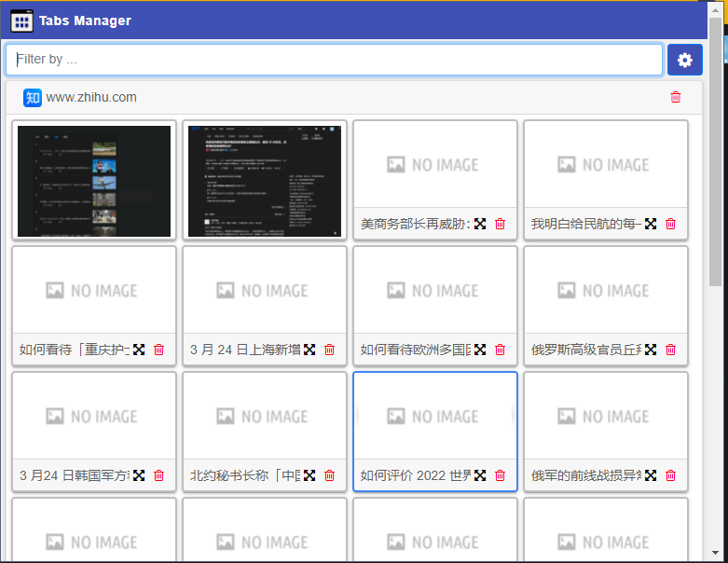Click expand icon on "3 月 24 日上海新增" tab

pyautogui.click(x=309, y=350)
